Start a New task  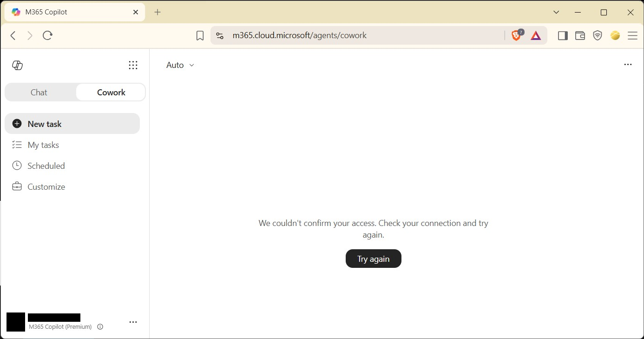[72, 124]
